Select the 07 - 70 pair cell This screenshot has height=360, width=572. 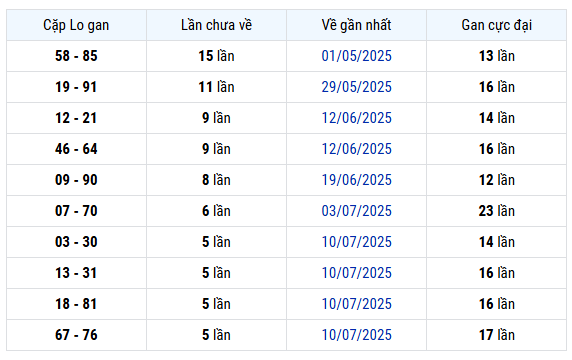pos(76,211)
